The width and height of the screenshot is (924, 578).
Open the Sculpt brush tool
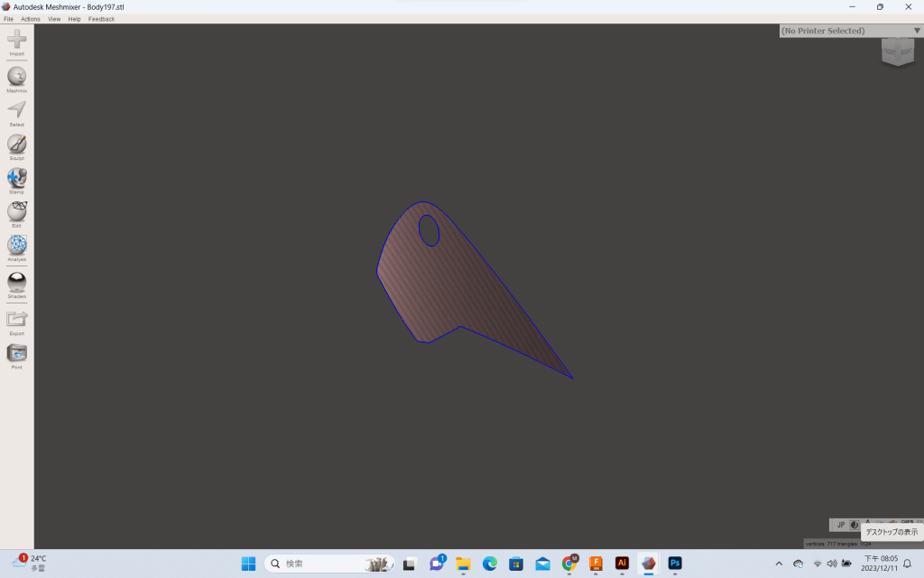click(16, 144)
